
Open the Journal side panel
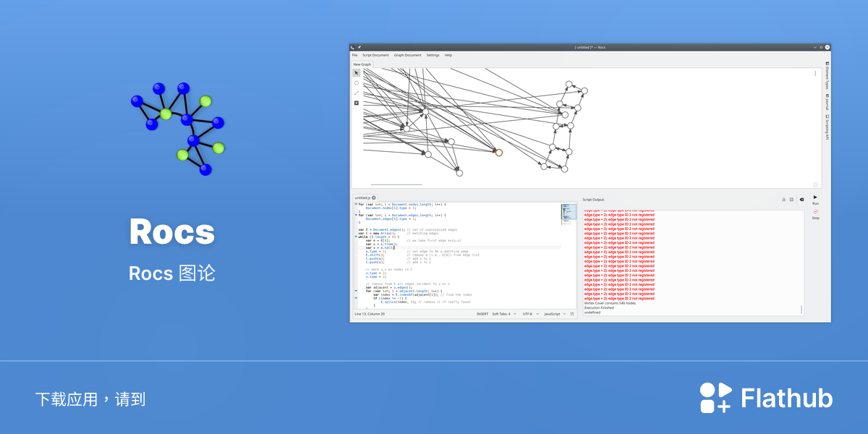click(827, 103)
